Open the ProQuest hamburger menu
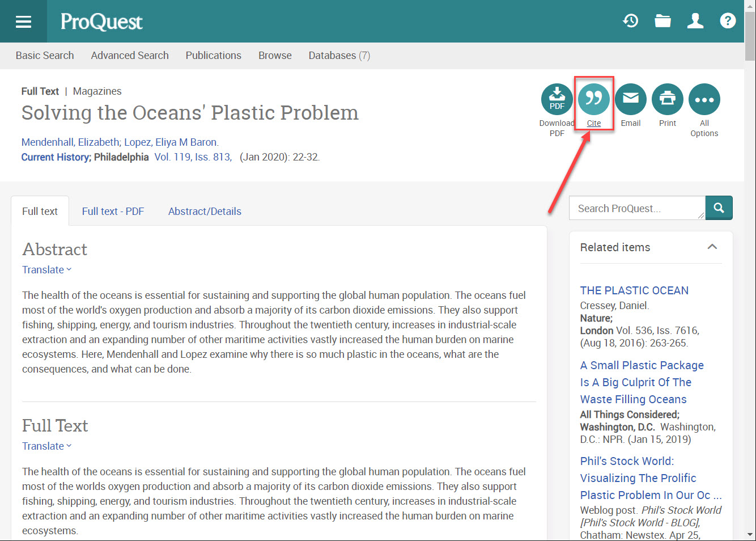 pyautogui.click(x=23, y=21)
